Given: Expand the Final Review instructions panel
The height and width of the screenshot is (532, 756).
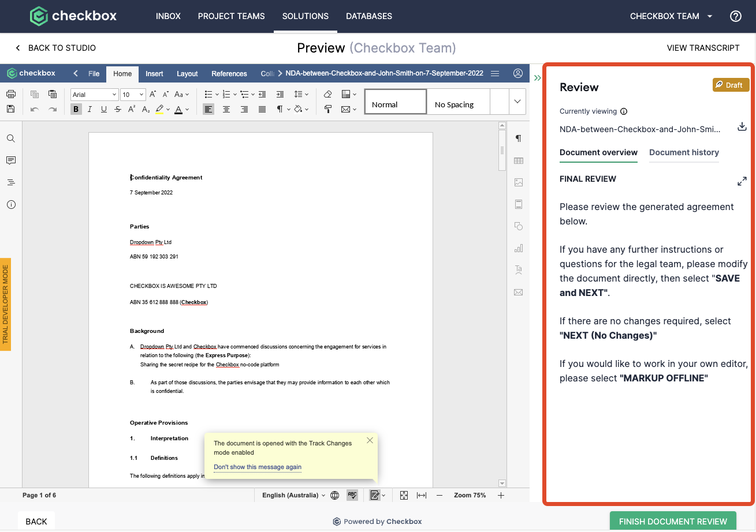Looking at the screenshot, I should [742, 181].
